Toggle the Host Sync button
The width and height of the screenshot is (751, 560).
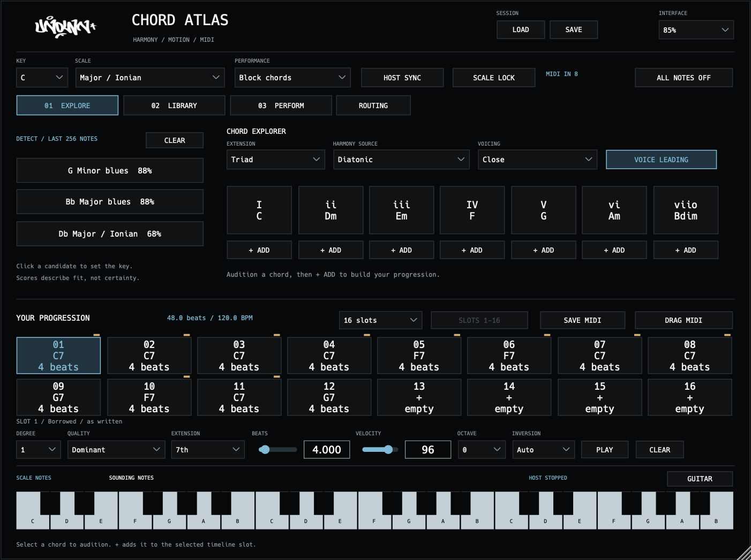402,78
